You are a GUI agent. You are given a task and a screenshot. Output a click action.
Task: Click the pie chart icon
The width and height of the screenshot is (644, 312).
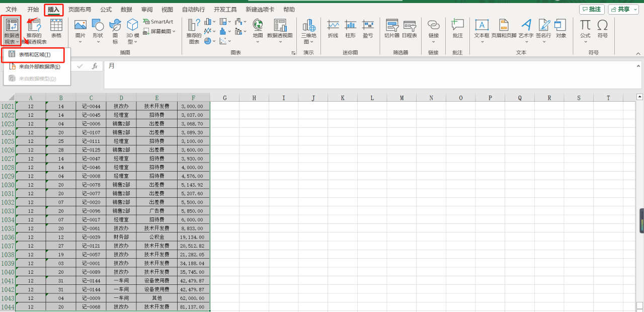click(208, 41)
